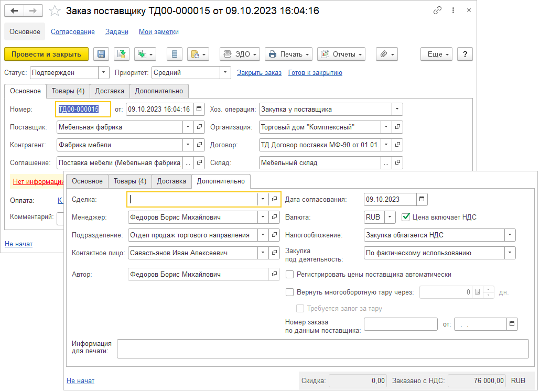The width and height of the screenshot is (540, 392).
Task: Click the copy link icon in title bar
Action: pyautogui.click(x=437, y=10)
